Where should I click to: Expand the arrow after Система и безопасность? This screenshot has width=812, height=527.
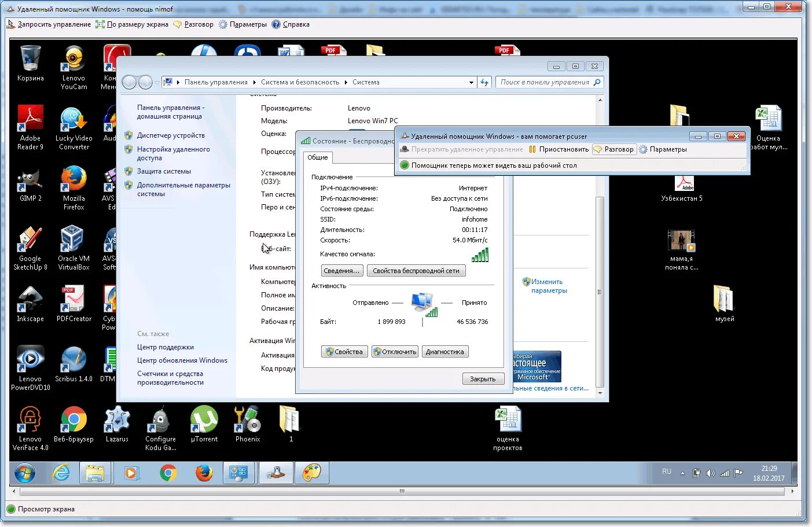point(346,82)
